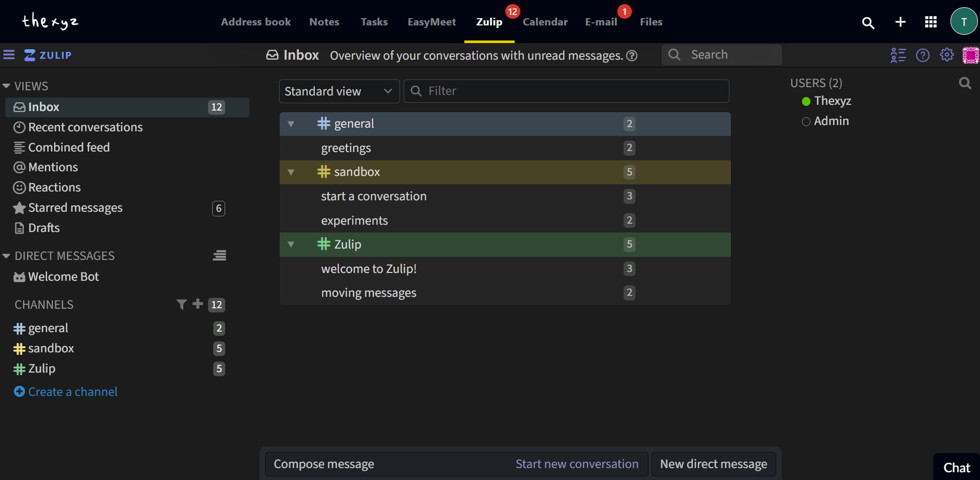Click the Filter conversations input field

(566, 91)
